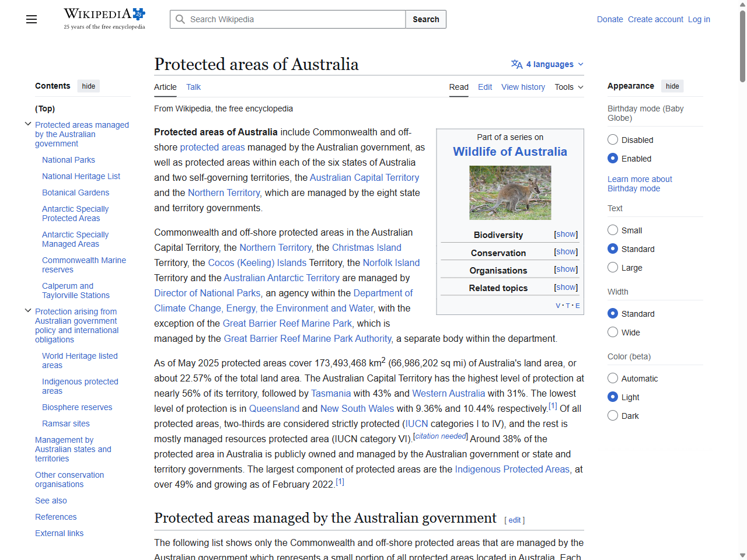
Task: Click the citation needed link
Action: (441, 436)
